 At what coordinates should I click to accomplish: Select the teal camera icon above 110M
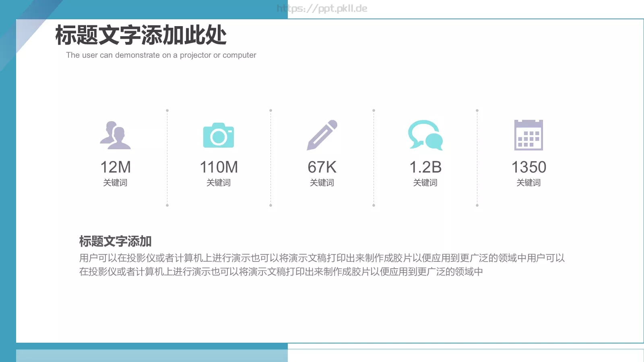(219, 135)
